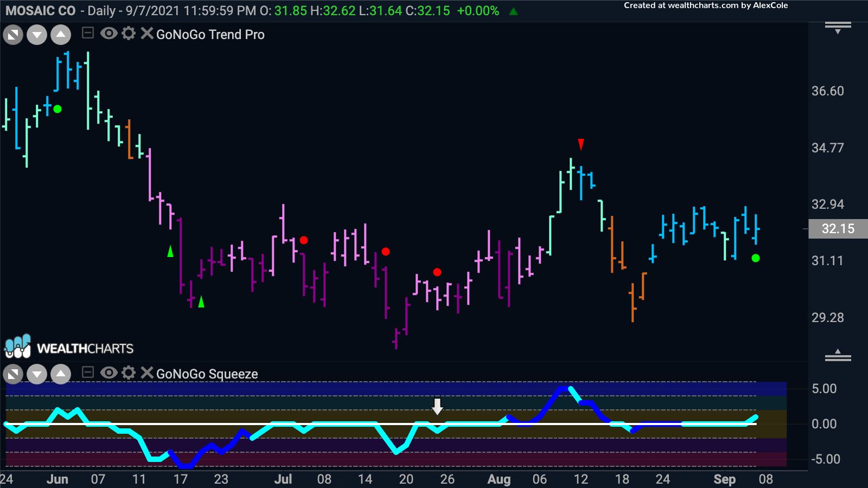Click the resize arrow button on Squeeze panel
This screenshot has height=488, width=868.
(13, 374)
